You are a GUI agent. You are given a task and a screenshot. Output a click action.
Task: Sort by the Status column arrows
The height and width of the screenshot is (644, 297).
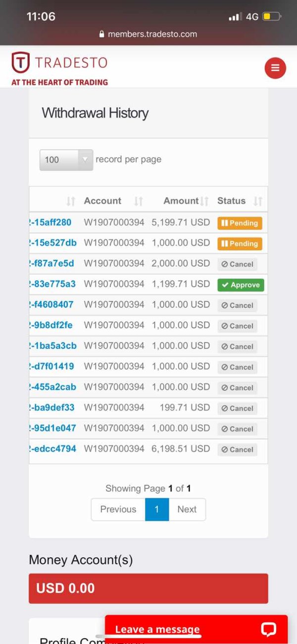point(257,201)
